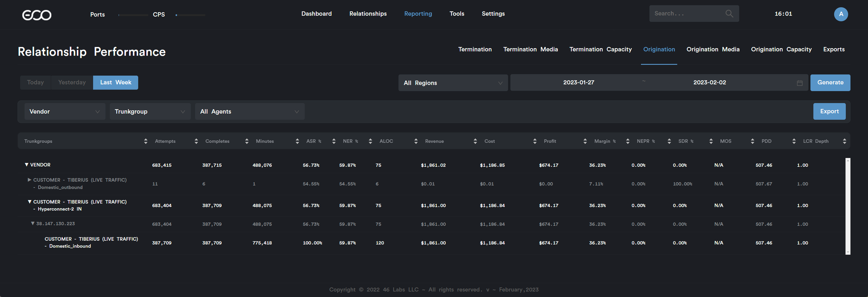
Task: Switch to the Origination Capacity tab
Action: coord(781,49)
